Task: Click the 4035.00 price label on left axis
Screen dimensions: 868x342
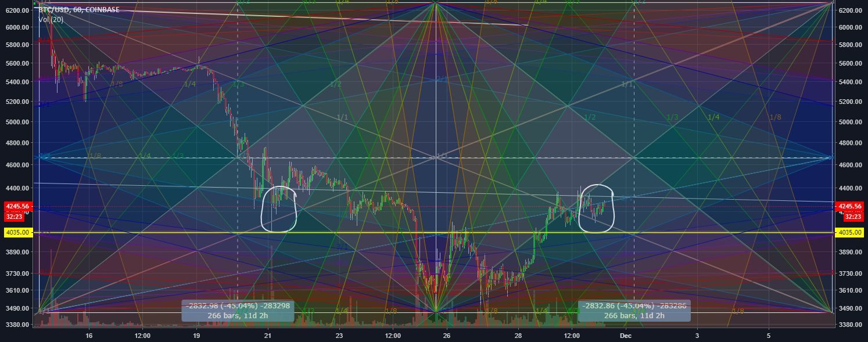Action: 17,232
